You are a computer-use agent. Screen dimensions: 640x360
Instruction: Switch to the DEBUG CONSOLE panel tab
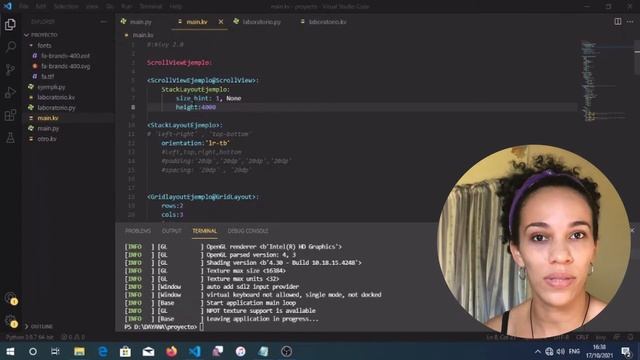(x=248, y=231)
